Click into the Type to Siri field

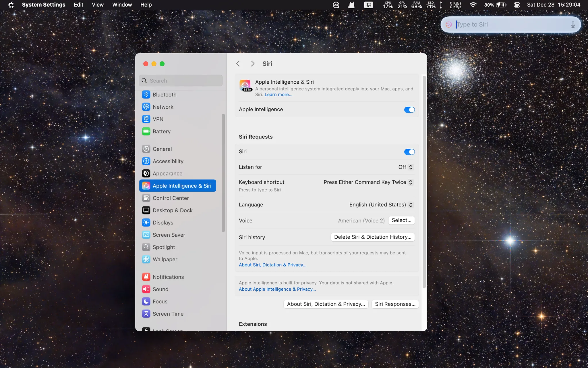(511, 25)
